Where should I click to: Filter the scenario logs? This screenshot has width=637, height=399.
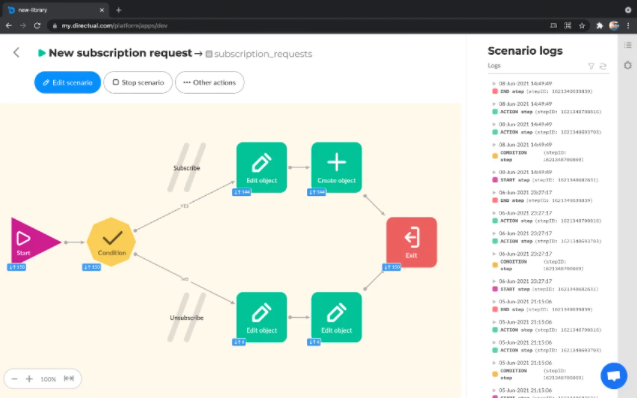(591, 66)
